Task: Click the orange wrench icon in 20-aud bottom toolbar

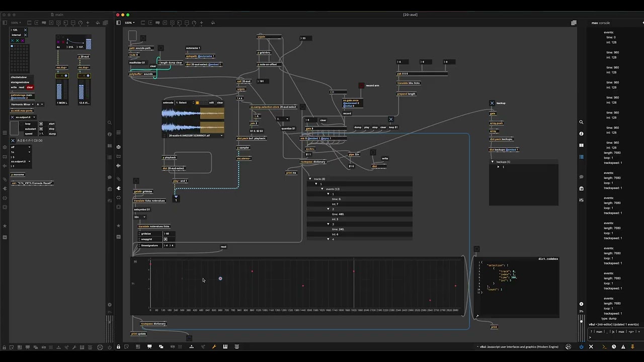Action: click(214, 346)
